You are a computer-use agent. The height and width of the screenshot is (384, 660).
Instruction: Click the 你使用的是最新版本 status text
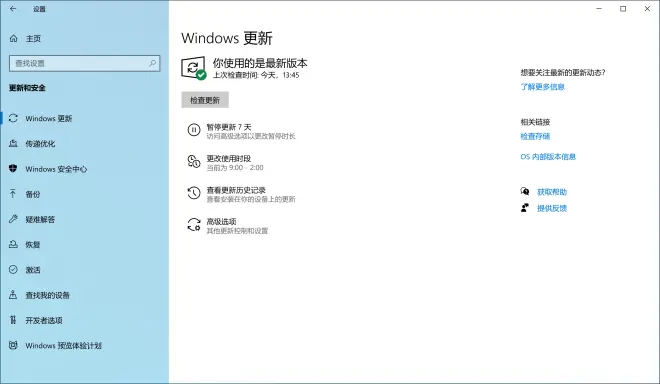(x=260, y=63)
